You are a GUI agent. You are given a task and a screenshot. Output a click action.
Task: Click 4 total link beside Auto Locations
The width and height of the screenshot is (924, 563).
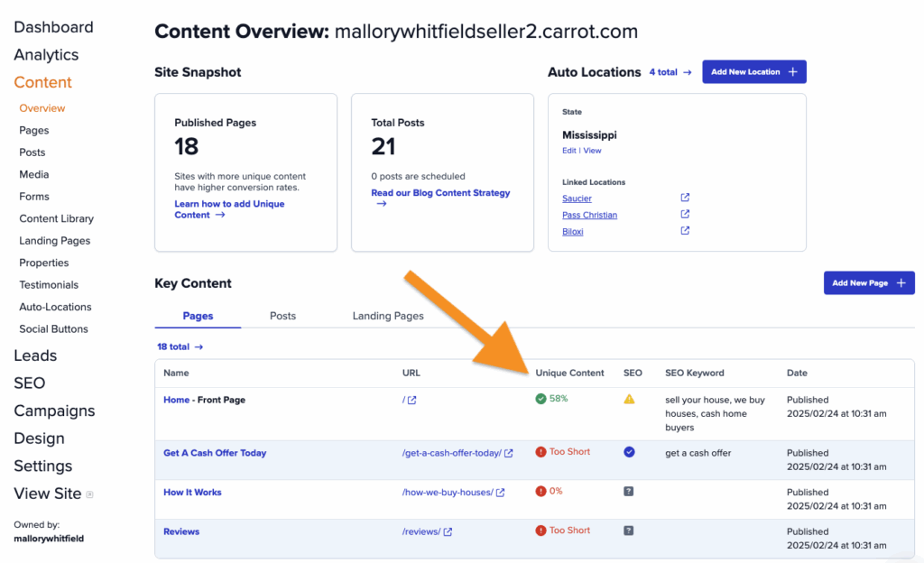[663, 72]
